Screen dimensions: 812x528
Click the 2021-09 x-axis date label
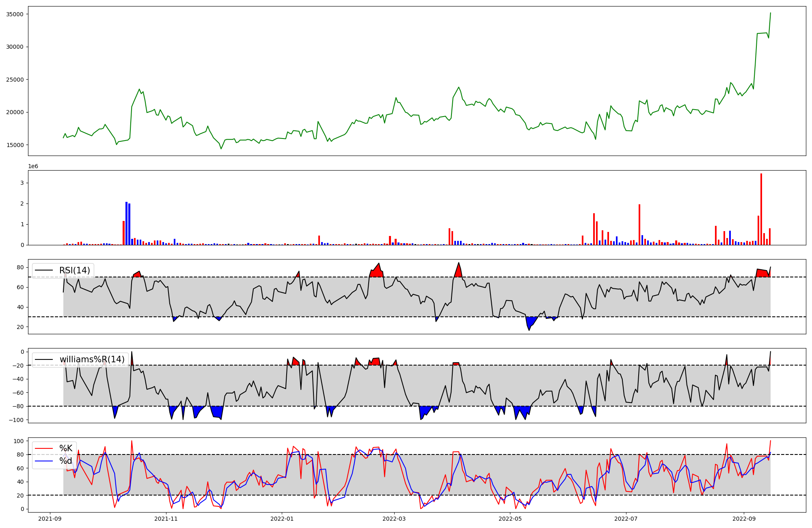pyautogui.click(x=50, y=519)
